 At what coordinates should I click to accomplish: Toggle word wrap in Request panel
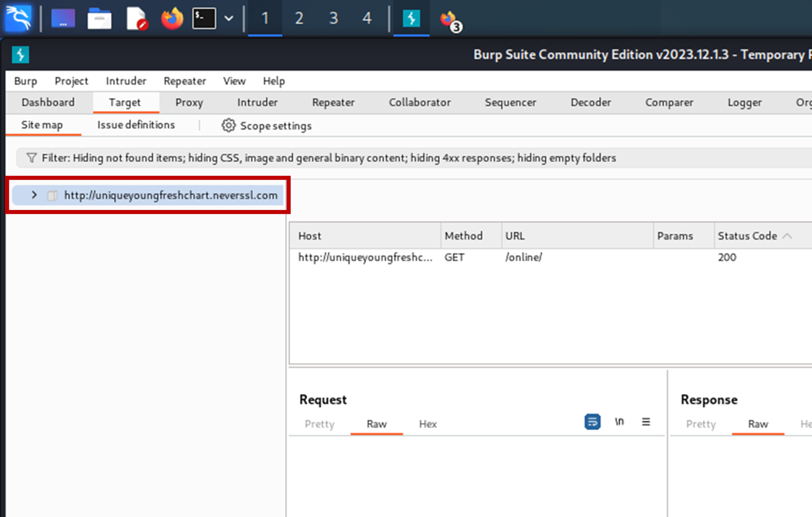pyautogui.click(x=592, y=422)
